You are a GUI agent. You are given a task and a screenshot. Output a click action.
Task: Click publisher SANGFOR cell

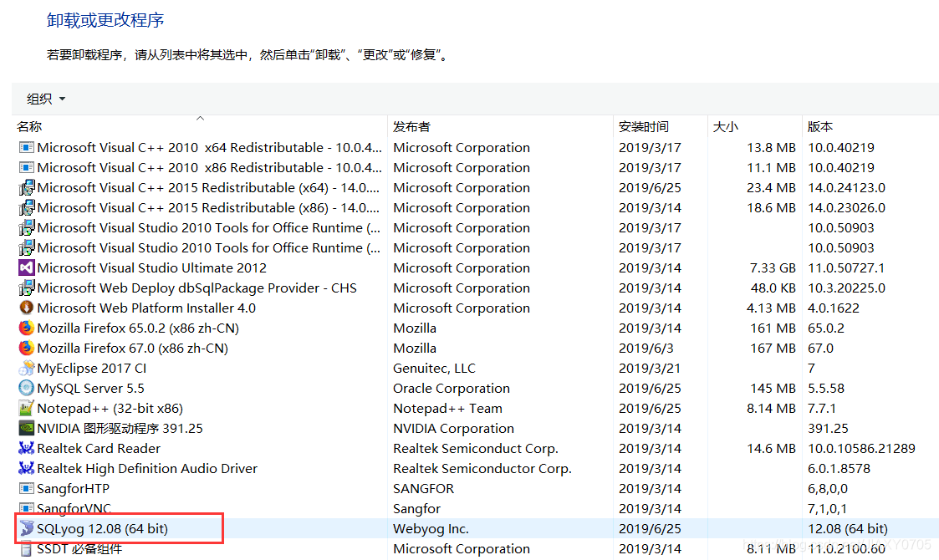(x=423, y=489)
